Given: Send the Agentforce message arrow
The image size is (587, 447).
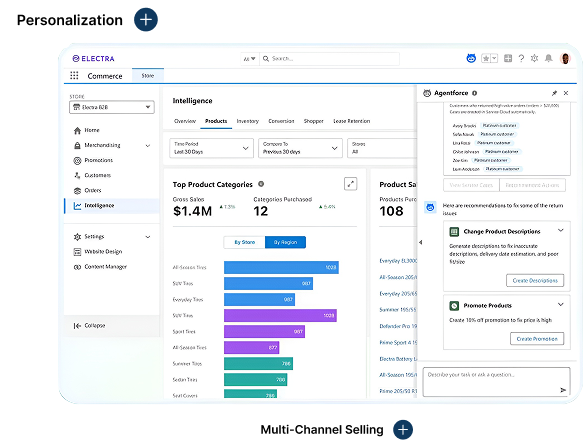Looking at the screenshot, I should click(563, 390).
